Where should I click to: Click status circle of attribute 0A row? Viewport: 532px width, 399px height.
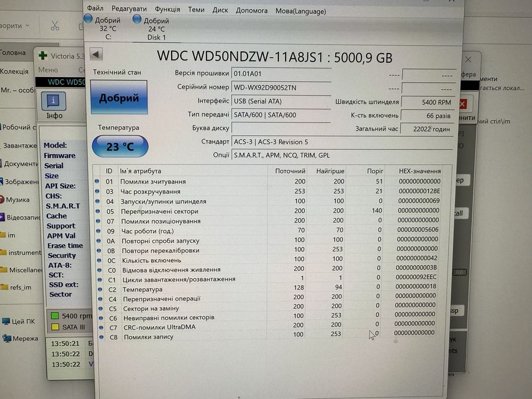coord(99,241)
